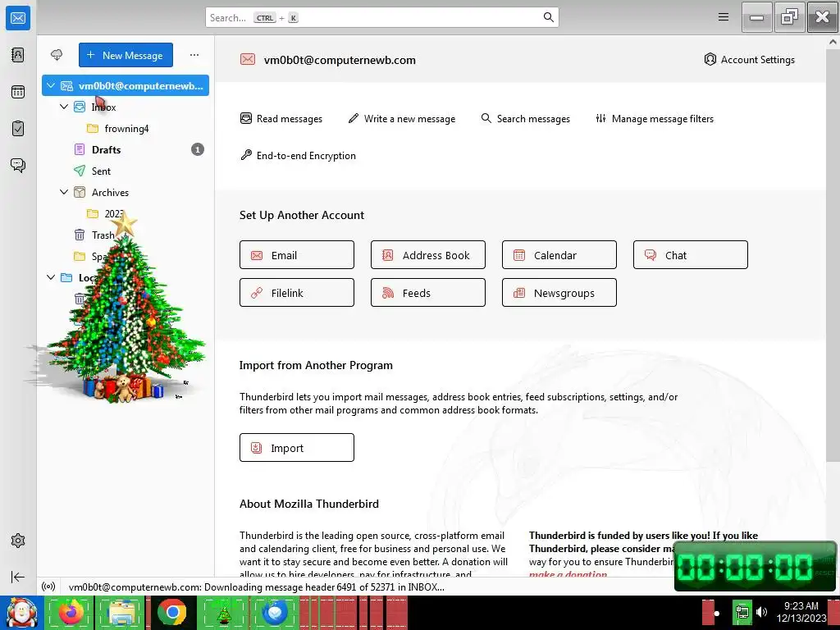Click the online status icon in status bar
The image size is (840, 630).
(48, 587)
